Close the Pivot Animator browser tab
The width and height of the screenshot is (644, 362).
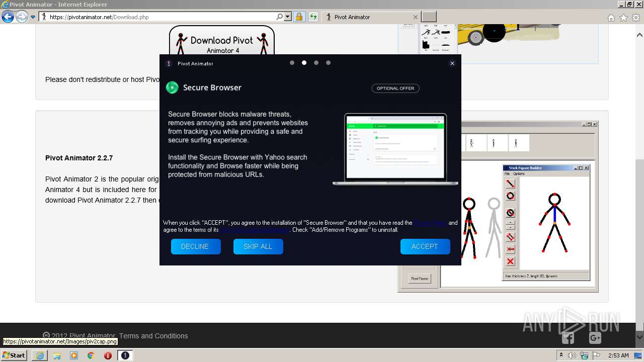click(x=415, y=17)
